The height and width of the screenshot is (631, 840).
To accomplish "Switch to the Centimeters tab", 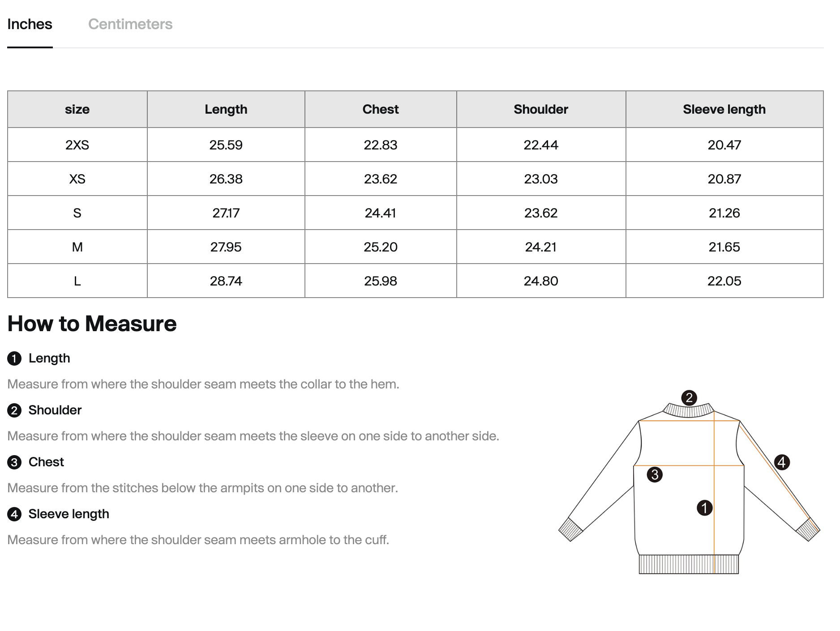I will [130, 24].
